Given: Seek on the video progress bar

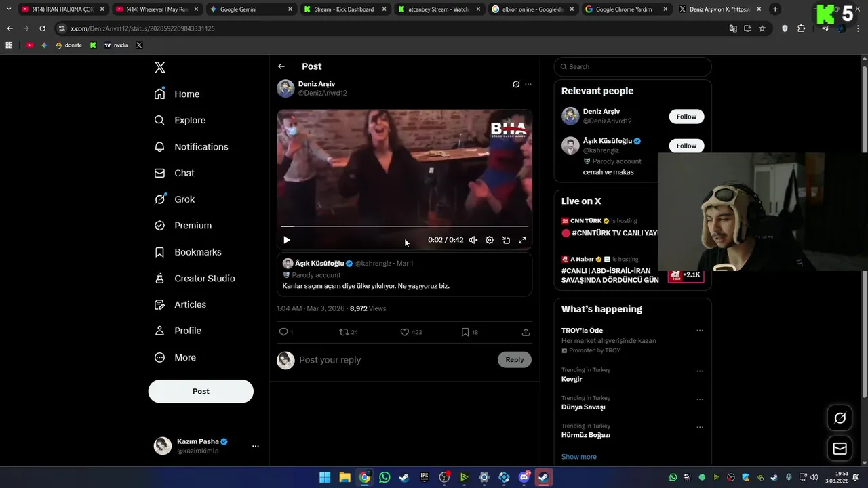Looking at the screenshot, I should click(404, 226).
